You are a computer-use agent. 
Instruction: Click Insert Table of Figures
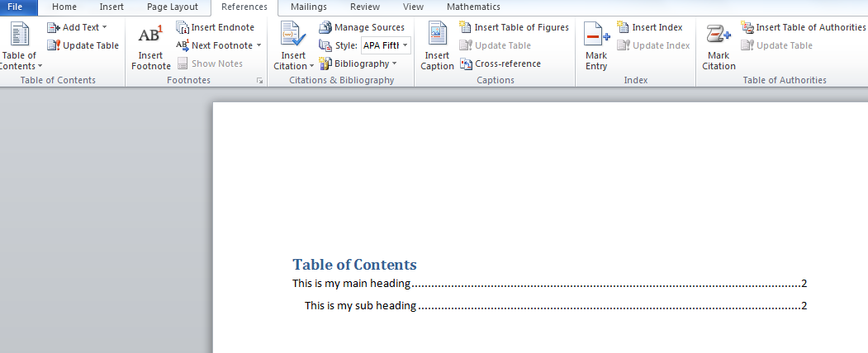point(514,27)
